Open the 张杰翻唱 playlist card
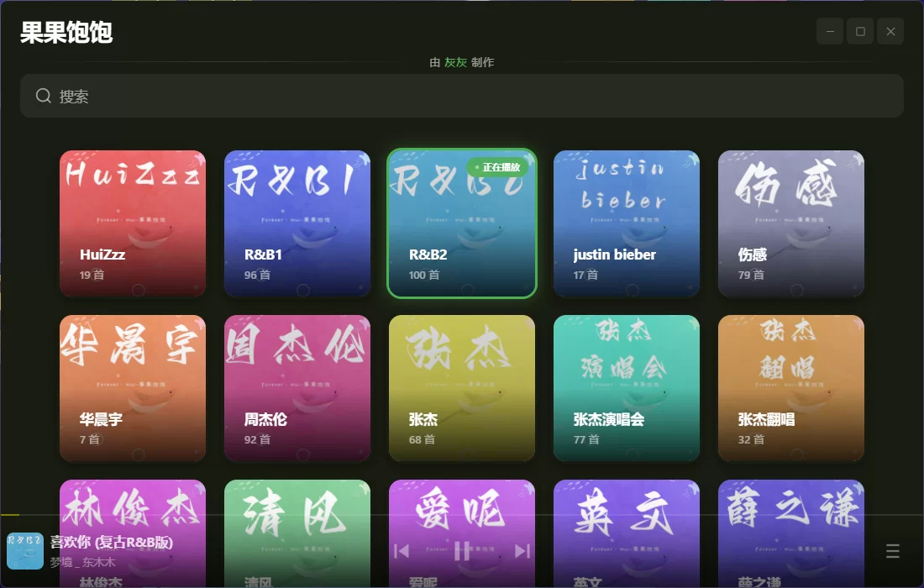The height and width of the screenshot is (588, 924). click(x=790, y=388)
